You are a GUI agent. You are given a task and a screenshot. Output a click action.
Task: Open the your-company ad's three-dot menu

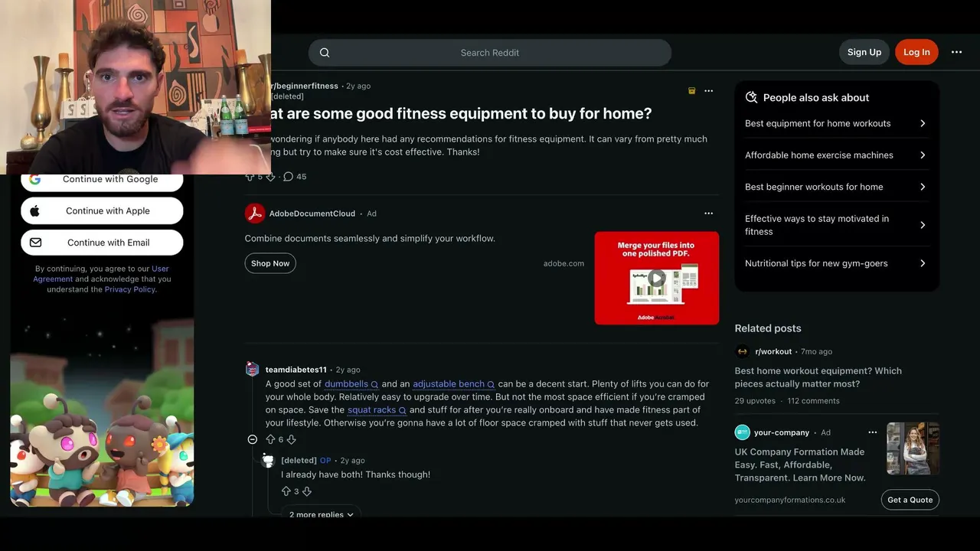tap(872, 432)
